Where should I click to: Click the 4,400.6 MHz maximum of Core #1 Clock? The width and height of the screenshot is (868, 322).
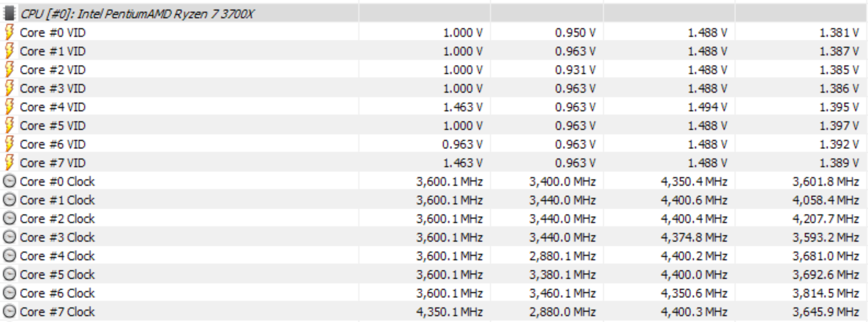coord(694,200)
